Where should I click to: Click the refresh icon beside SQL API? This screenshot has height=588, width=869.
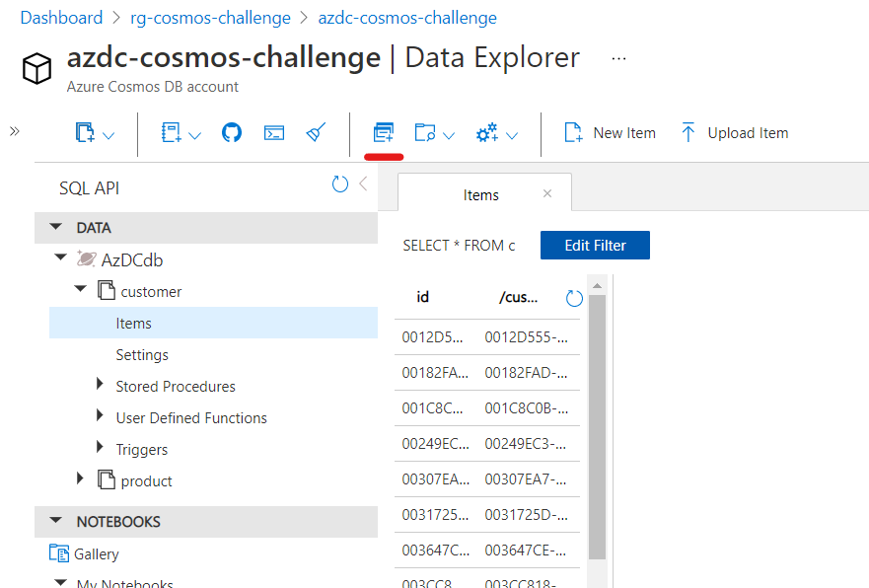(339, 184)
